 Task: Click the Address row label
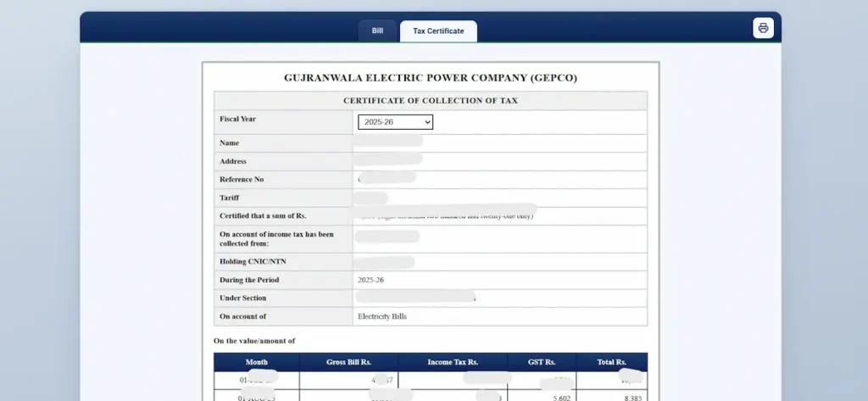(233, 162)
